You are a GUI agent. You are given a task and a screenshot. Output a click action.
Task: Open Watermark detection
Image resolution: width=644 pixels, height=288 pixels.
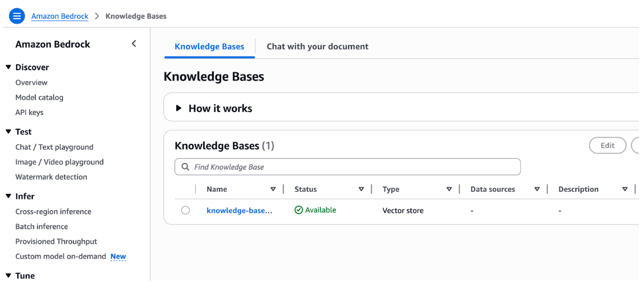point(51,177)
